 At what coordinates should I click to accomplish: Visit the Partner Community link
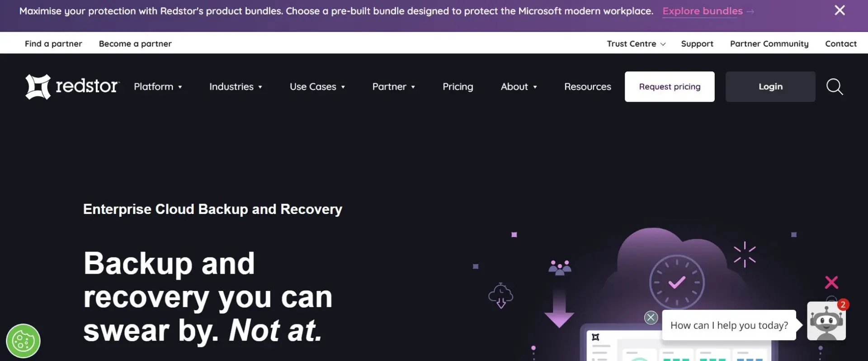click(769, 44)
